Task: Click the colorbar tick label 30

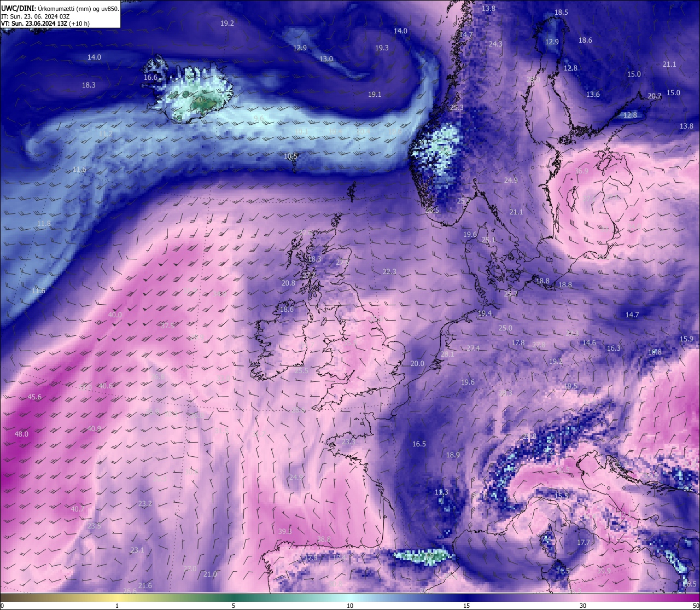Action: pyautogui.click(x=583, y=605)
